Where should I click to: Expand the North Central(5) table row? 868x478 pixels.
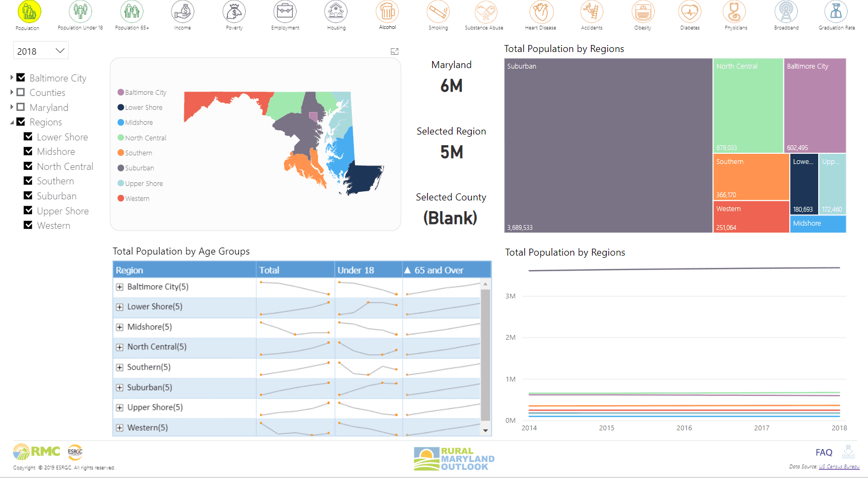tap(119, 347)
